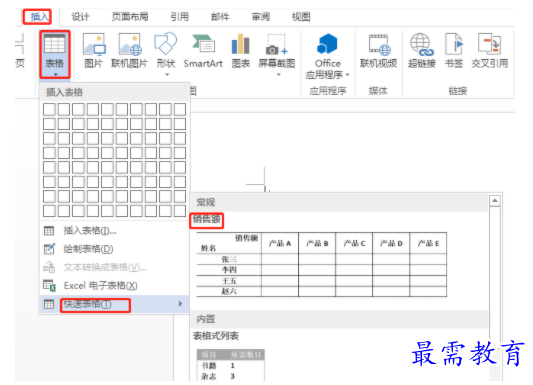Expand the 屏幕截图 dropdown arrow
Screen dimensions: 533x385
click(x=279, y=74)
